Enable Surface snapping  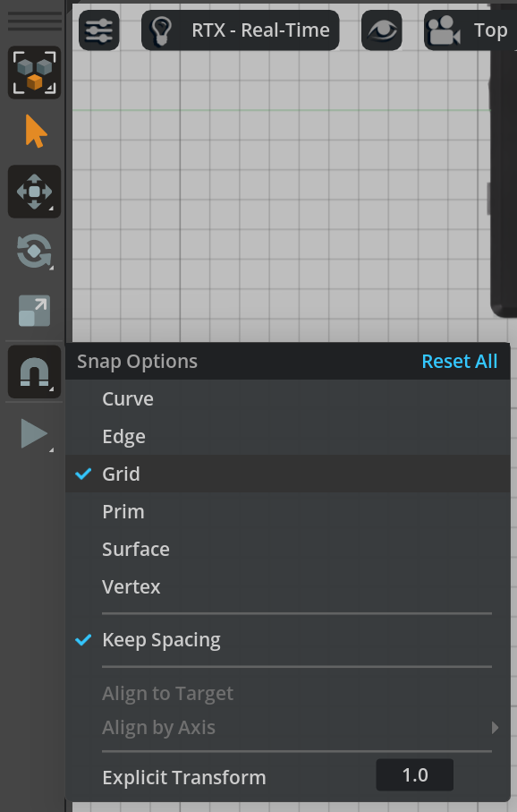pyautogui.click(x=135, y=549)
